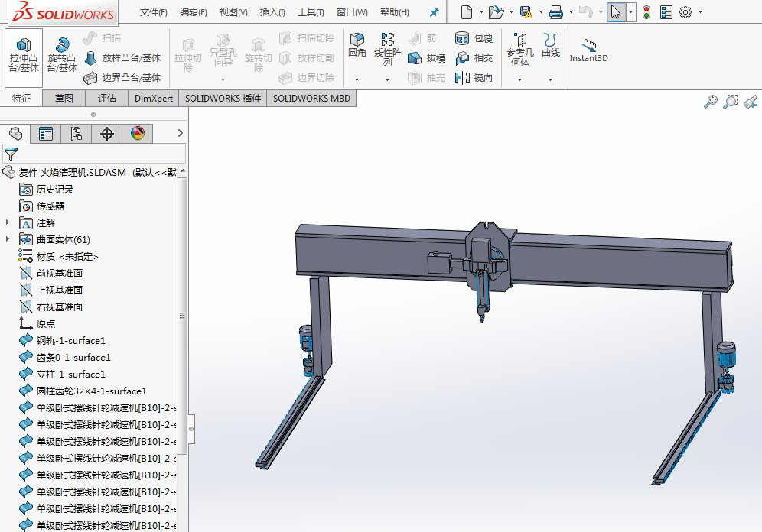Open the 帮助(H) menu
The image size is (762, 532).
click(394, 13)
